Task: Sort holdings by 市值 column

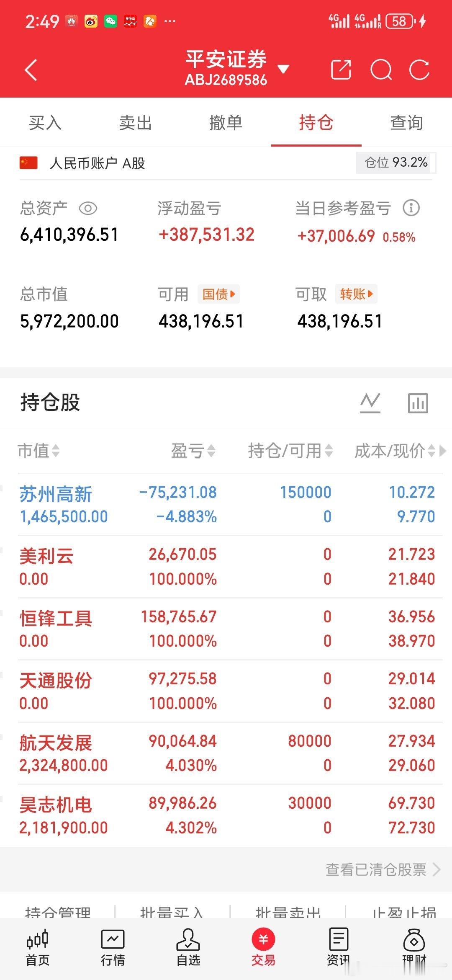Action: point(39,451)
